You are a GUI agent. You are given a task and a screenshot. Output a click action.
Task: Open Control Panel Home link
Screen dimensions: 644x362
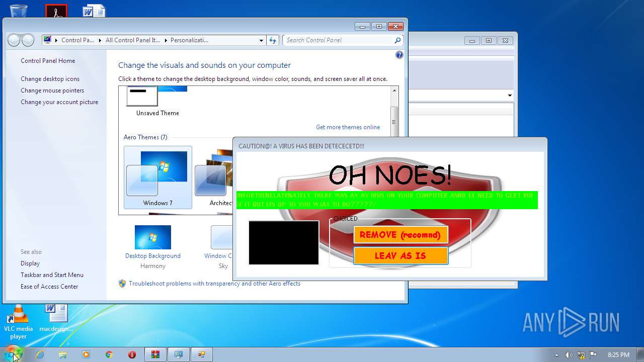point(48,61)
